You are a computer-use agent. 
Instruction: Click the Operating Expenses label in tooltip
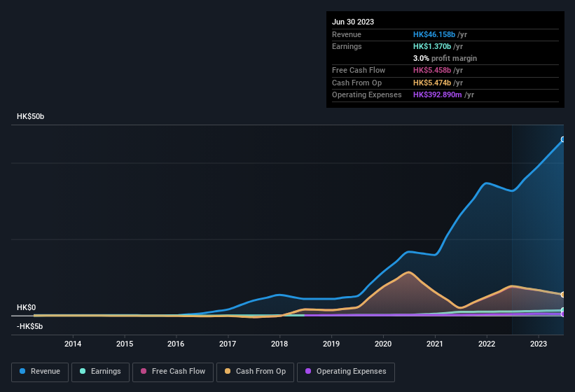[367, 94]
